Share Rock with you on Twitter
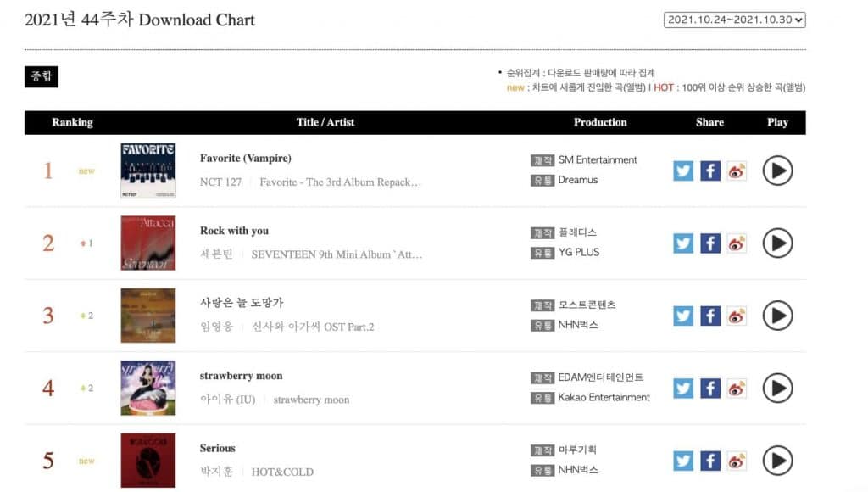 click(x=683, y=243)
